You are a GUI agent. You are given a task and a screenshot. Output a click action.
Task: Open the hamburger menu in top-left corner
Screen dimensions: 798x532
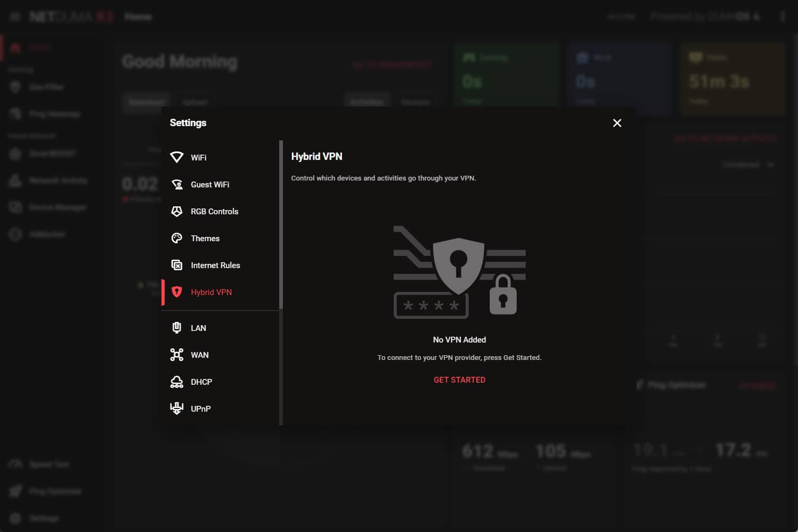click(x=15, y=17)
